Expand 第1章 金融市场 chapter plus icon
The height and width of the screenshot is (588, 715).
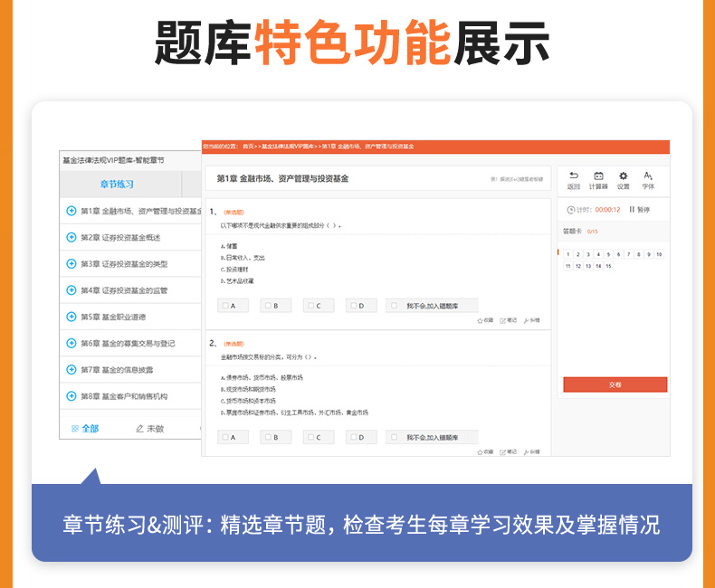point(71,211)
